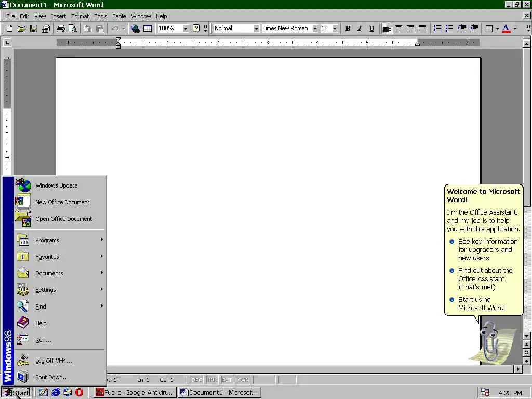Open the Normal style dropdown

(256, 29)
